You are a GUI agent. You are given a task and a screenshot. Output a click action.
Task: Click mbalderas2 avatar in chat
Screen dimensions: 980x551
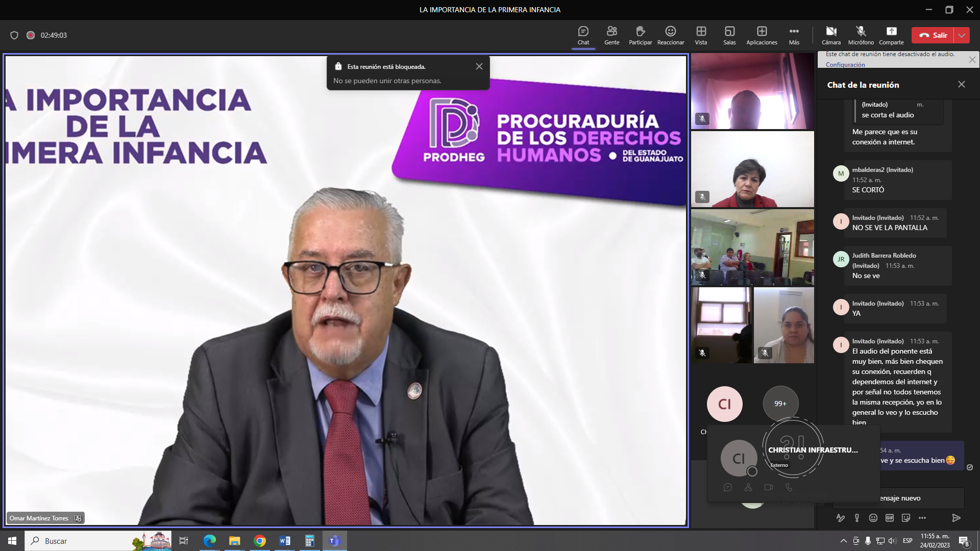tap(841, 173)
